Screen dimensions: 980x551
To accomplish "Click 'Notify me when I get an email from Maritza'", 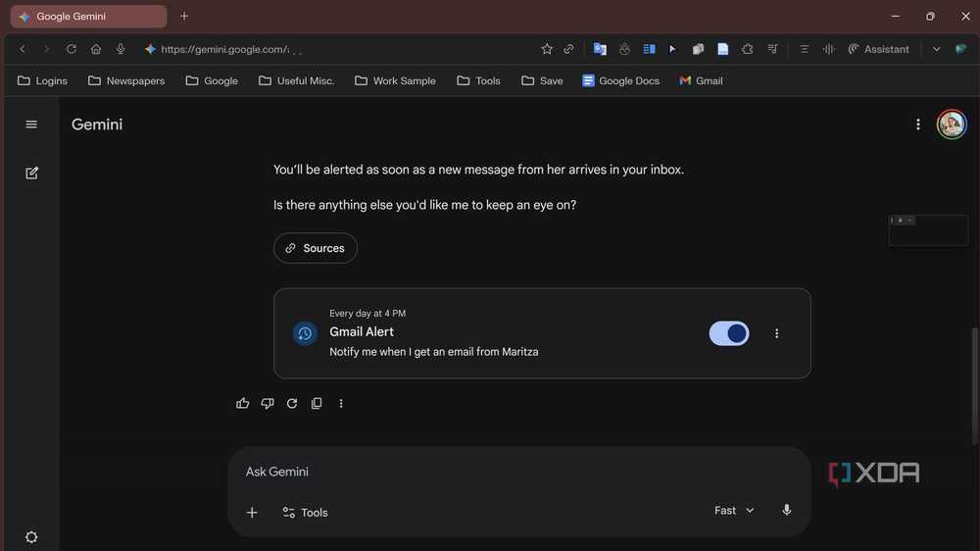I will (x=434, y=352).
